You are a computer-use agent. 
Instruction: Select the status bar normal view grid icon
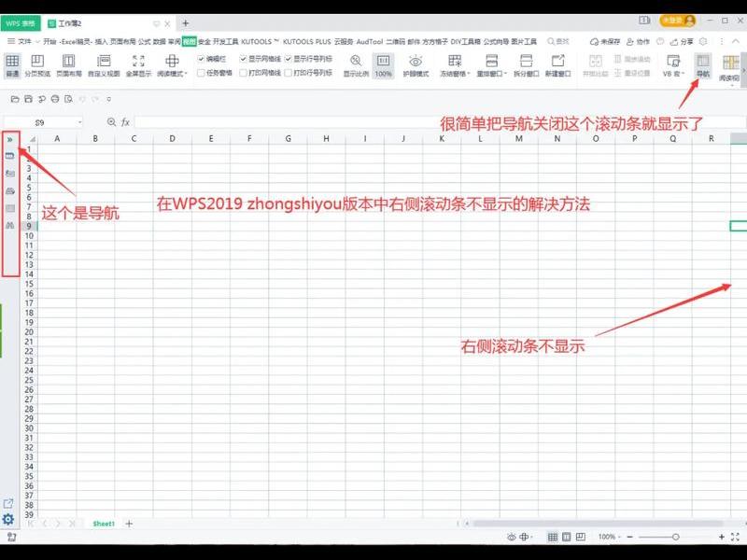click(x=553, y=537)
